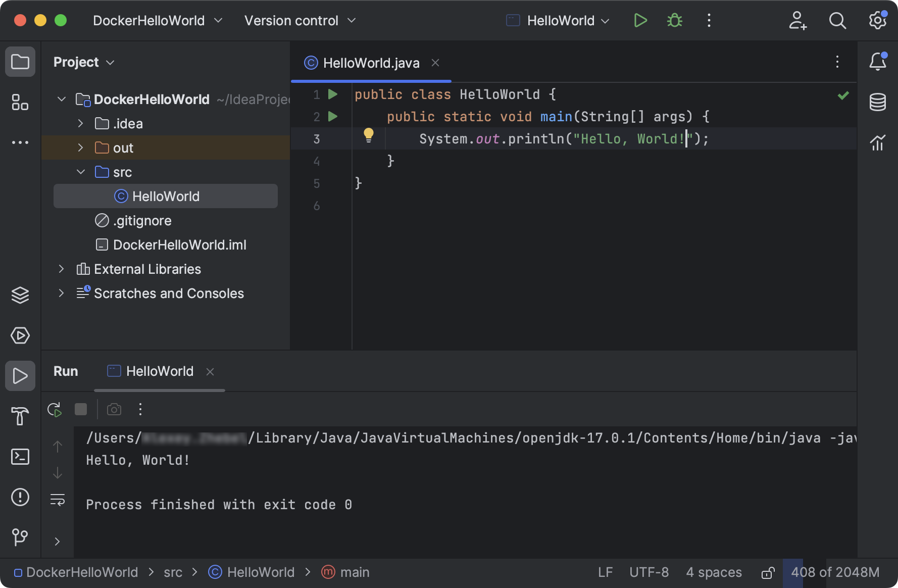Image resolution: width=898 pixels, height=588 pixels.
Task: Start debugging with the Debug icon
Action: (x=674, y=20)
